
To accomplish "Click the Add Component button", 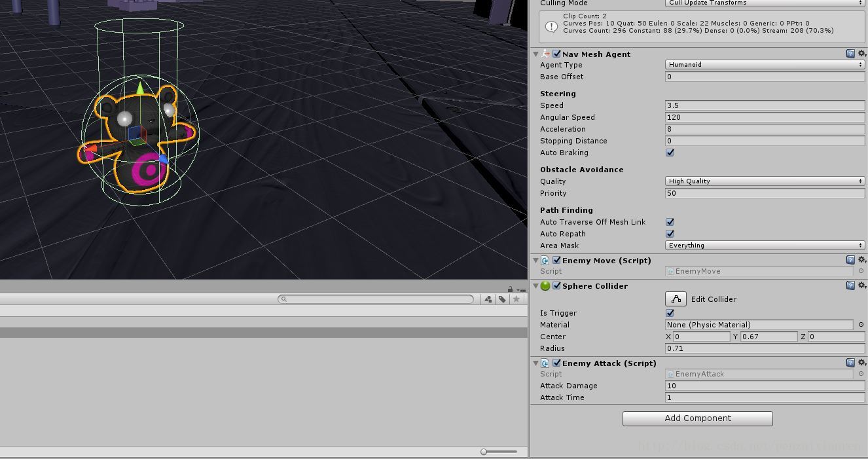I will coord(698,418).
